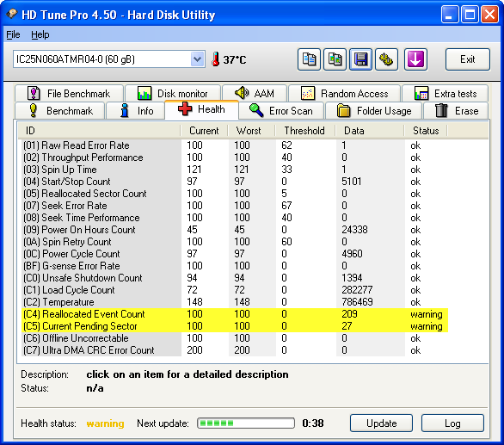This screenshot has height=445, width=504.
Task: Click the 282277 data value
Action: [357, 290]
